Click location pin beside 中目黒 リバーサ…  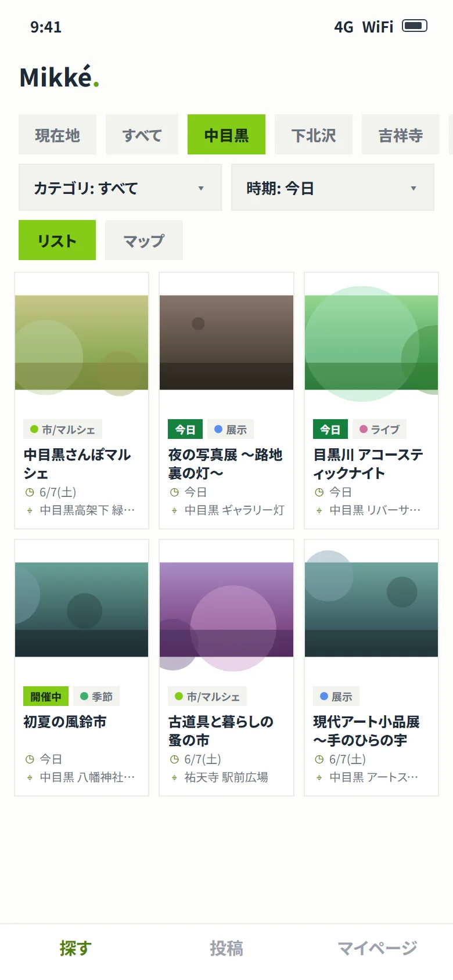pyautogui.click(x=319, y=510)
